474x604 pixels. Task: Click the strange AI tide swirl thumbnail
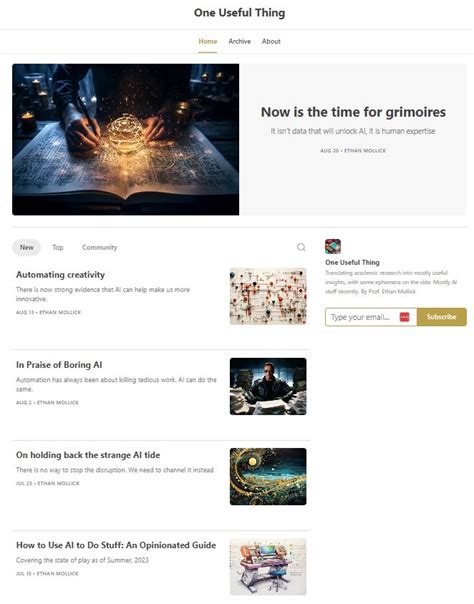point(268,476)
